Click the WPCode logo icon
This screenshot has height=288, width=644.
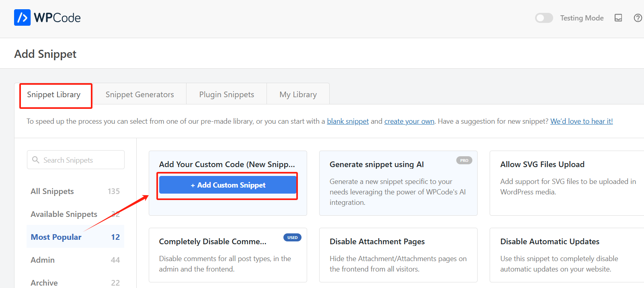(22, 18)
